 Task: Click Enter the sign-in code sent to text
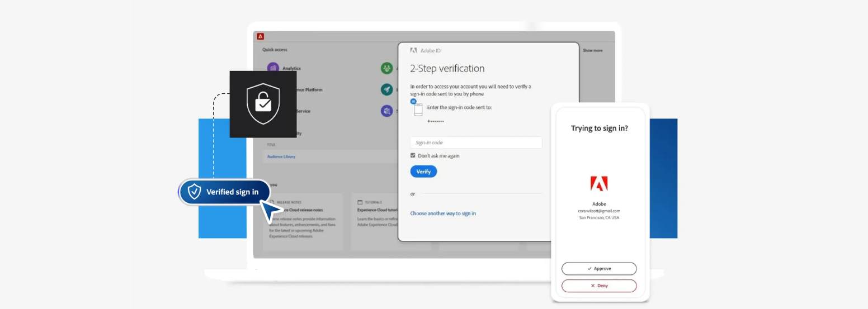click(459, 107)
